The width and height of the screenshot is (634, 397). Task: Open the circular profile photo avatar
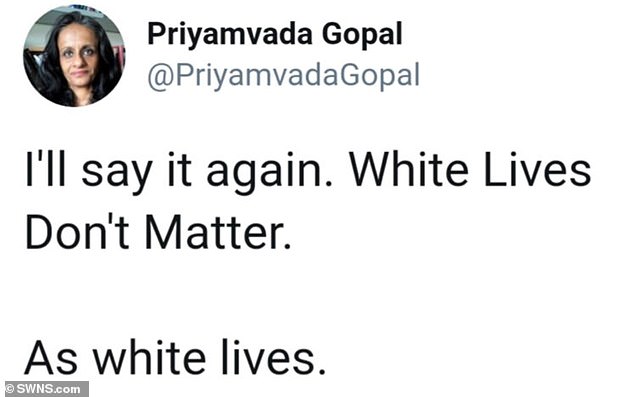click(x=74, y=56)
